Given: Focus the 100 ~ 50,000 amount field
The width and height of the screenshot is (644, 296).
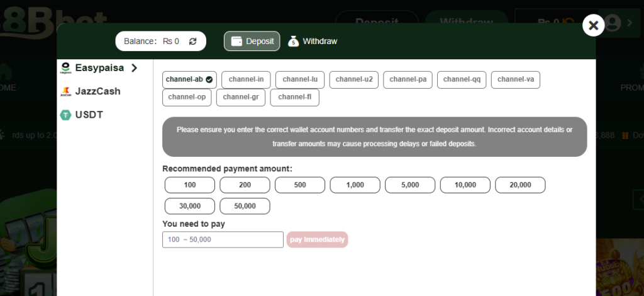Looking at the screenshot, I should (223, 240).
